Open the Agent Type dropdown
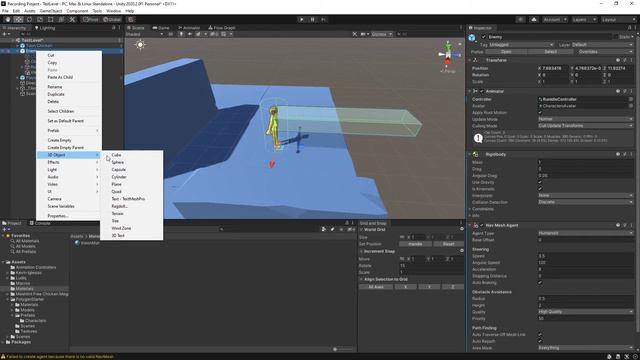Viewport: 640px width, 360px height. point(585,233)
